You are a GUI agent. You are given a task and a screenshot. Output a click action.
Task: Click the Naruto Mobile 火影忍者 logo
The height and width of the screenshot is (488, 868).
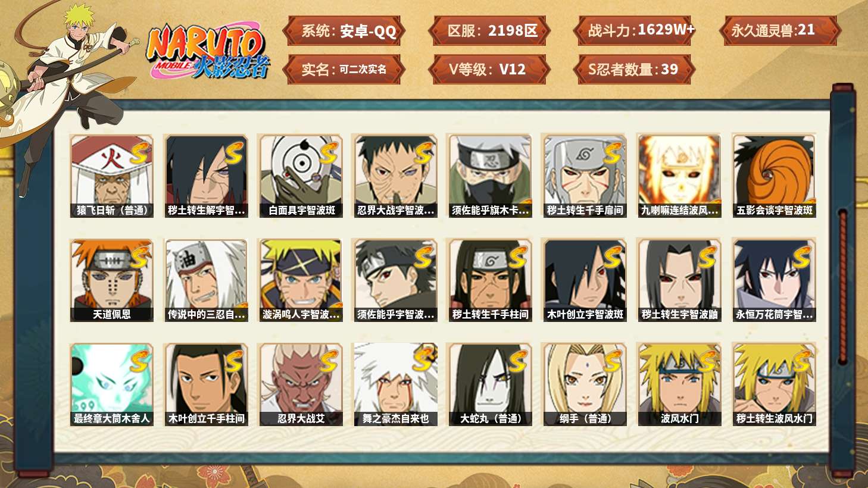tap(208, 51)
